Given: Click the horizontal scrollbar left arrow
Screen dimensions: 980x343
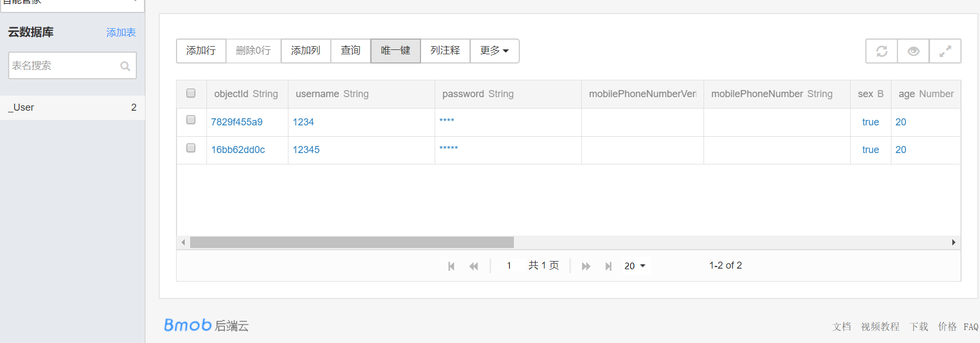Looking at the screenshot, I should tap(184, 242).
